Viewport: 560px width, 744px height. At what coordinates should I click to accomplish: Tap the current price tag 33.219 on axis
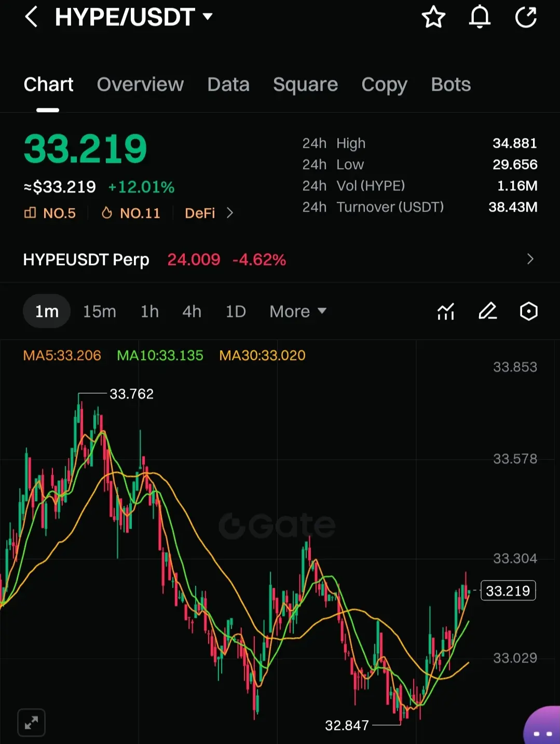point(508,590)
